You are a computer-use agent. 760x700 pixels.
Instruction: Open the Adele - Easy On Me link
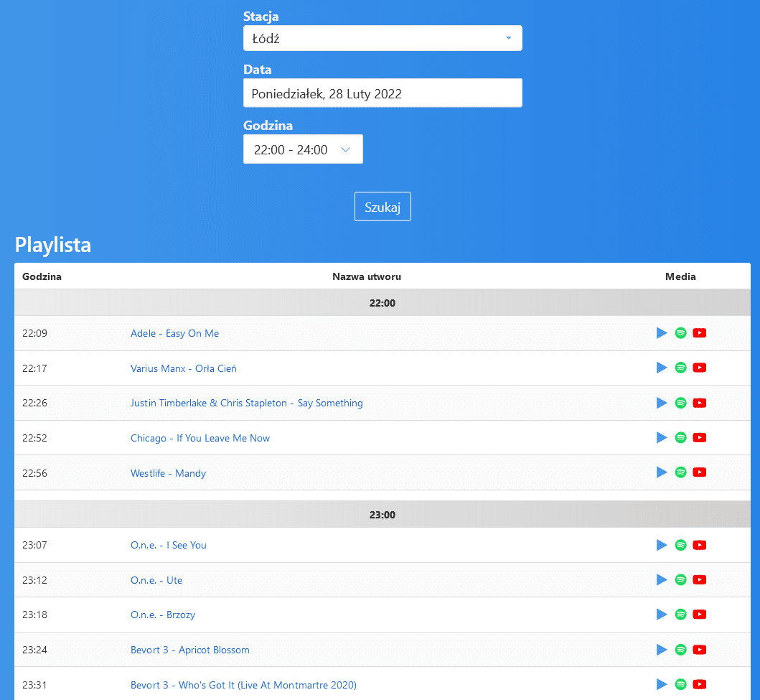[x=174, y=334]
